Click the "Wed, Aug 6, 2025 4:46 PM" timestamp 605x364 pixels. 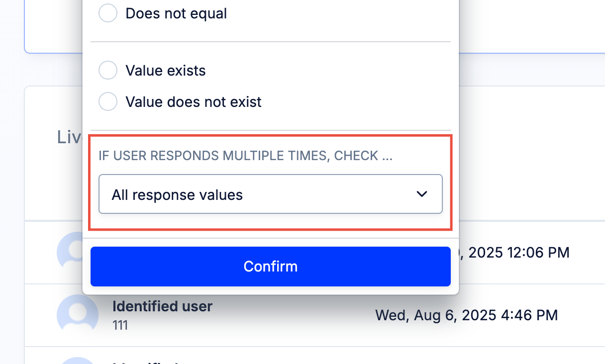click(x=466, y=315)
